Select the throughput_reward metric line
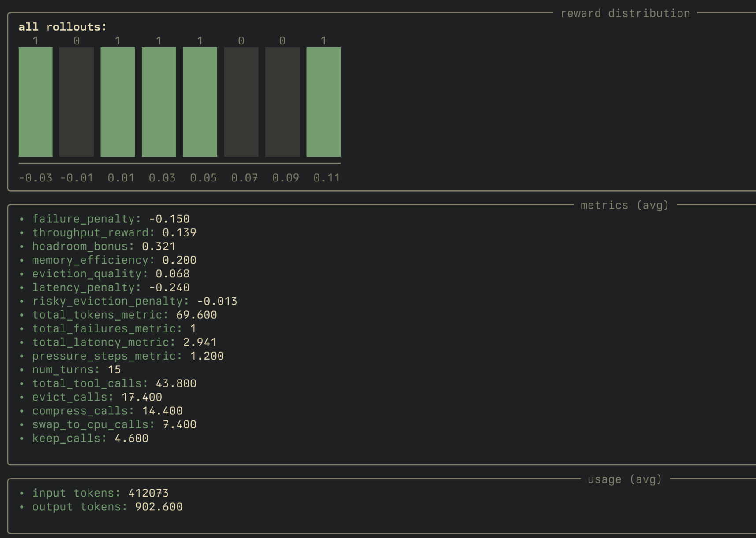Viewport: 756px width, 538px height. click(108, 232)
